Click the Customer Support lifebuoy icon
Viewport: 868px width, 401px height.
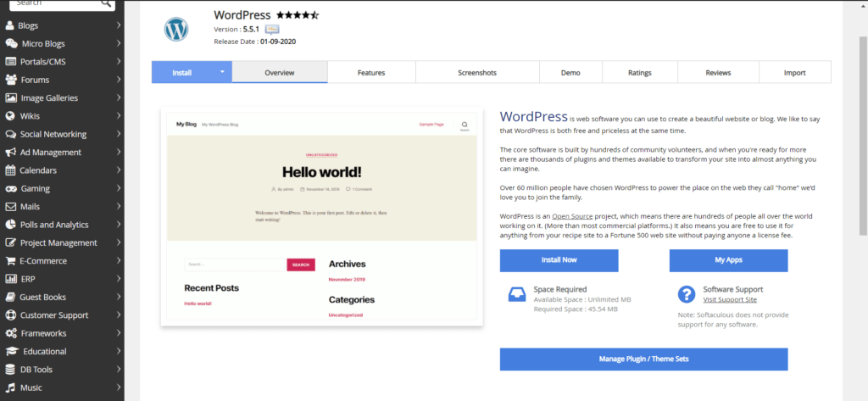tap(10, 315)
